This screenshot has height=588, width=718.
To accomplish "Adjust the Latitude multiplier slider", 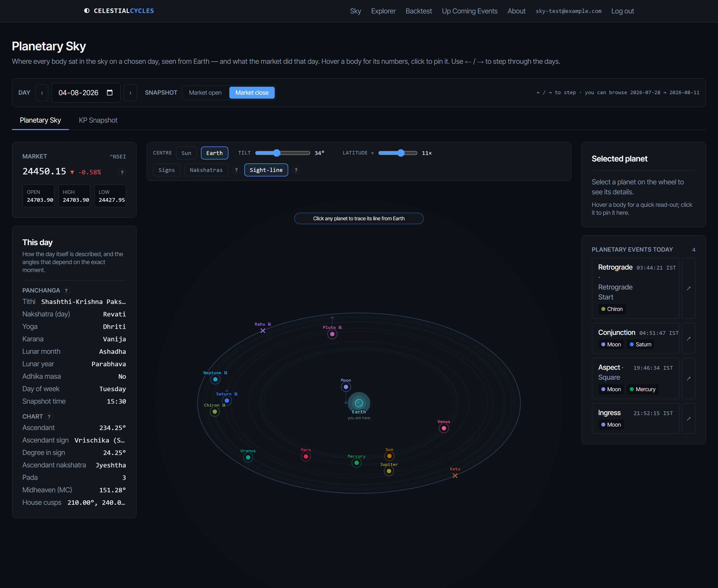I will click(x=397, y=153).
